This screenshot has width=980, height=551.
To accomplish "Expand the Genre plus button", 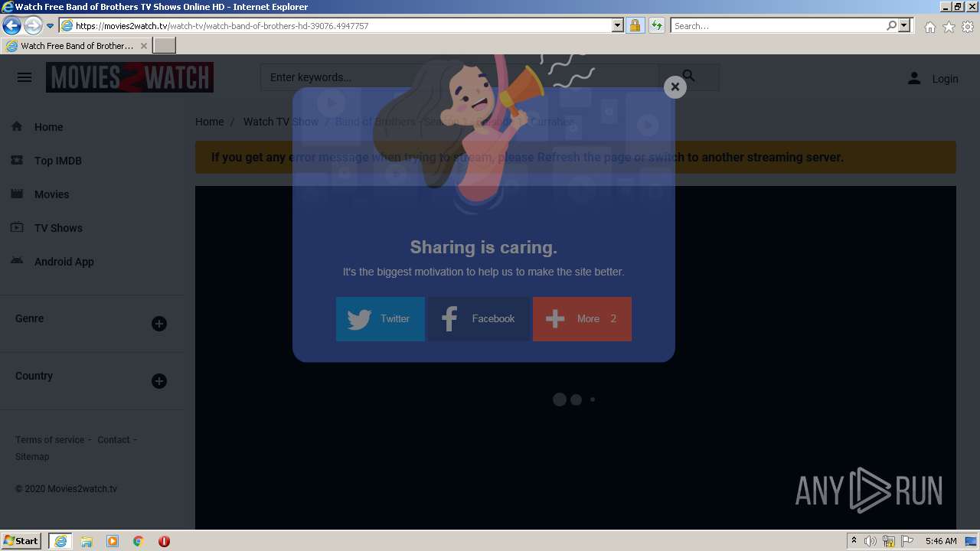I will point(159,324).
